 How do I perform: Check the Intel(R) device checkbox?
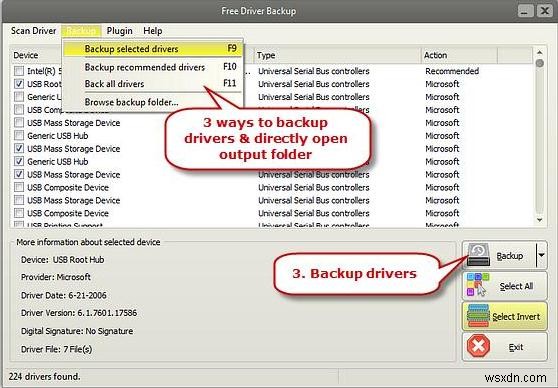tap(19, 71)
